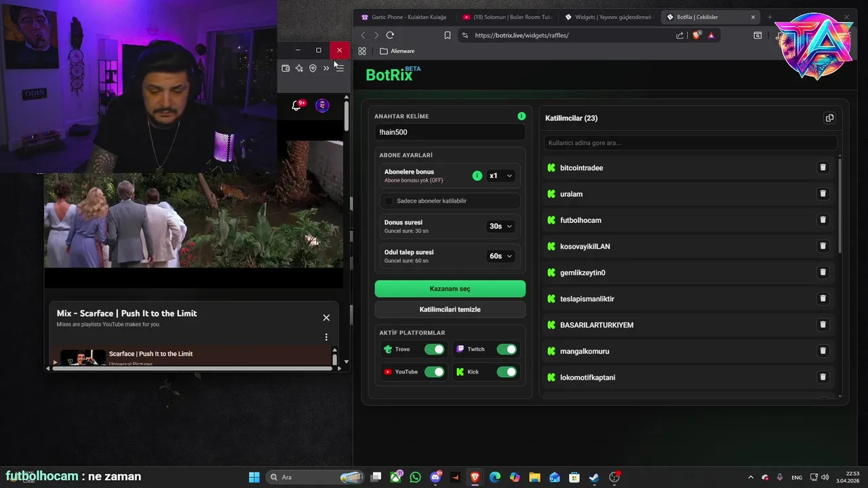This screenshot has height=488, width=868.
Task: Switch to Solomun Boiler Room YouTube tab
Action: tap(506, 17)
